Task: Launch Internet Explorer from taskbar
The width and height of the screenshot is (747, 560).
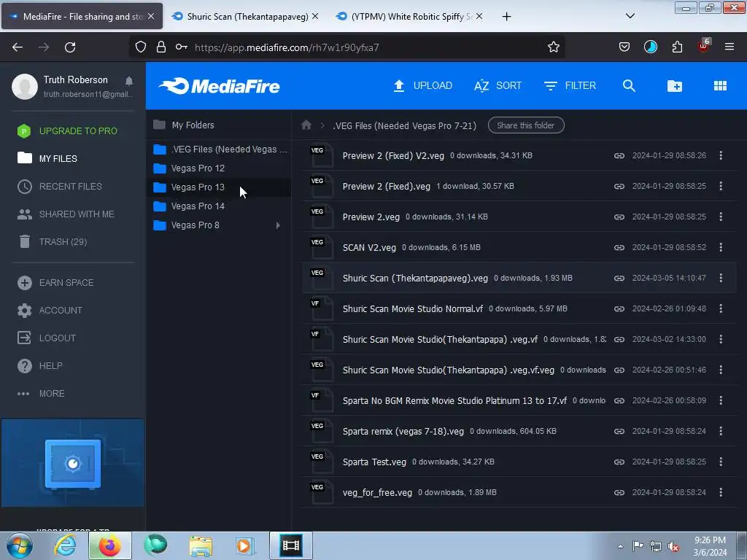Action: 65,545
